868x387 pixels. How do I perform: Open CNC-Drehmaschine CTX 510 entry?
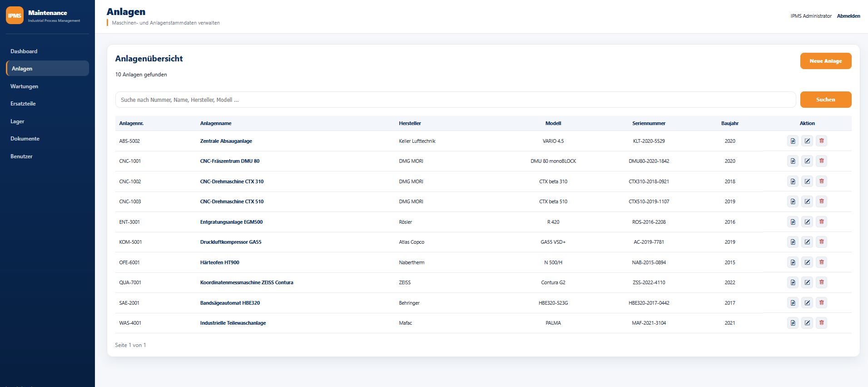point(232,201)
